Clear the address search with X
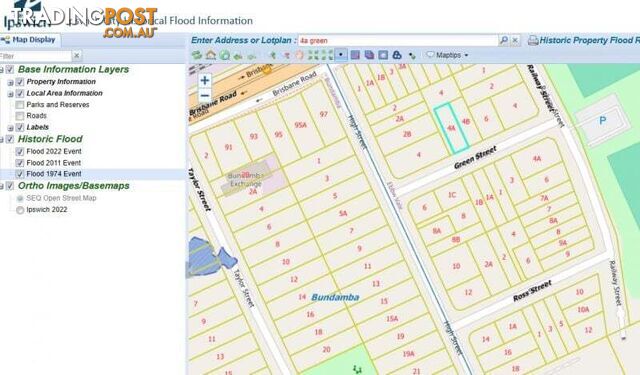This screenshot has width=640, height=375. point(515,40)
